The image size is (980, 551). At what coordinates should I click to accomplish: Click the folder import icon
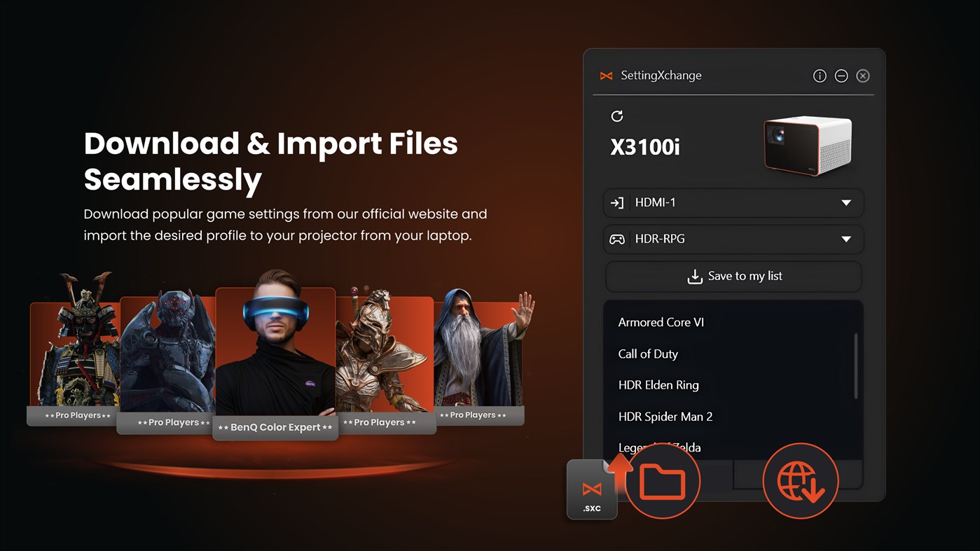click(662, 481)
